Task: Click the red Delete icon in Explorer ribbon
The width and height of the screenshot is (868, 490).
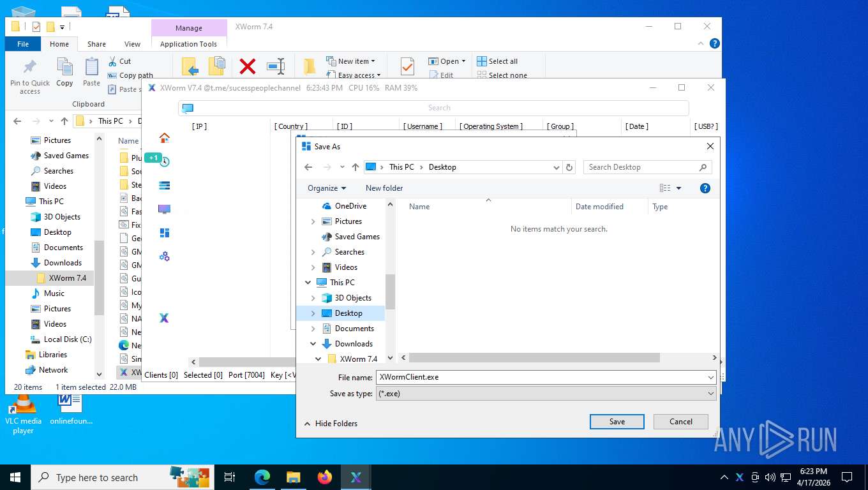Action: point(248,66)
